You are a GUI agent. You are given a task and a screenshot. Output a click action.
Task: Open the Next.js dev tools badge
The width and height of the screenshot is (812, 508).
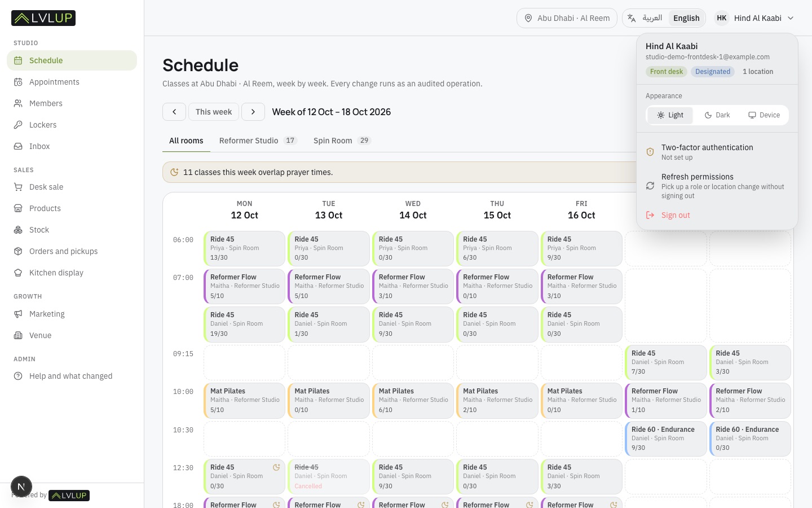(21, 487)
